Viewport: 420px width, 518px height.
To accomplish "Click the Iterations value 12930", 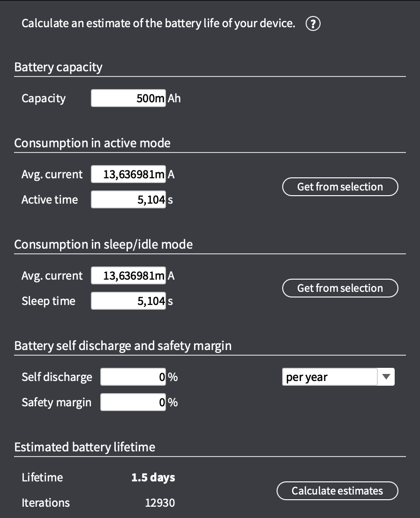I will coord(160,503).
